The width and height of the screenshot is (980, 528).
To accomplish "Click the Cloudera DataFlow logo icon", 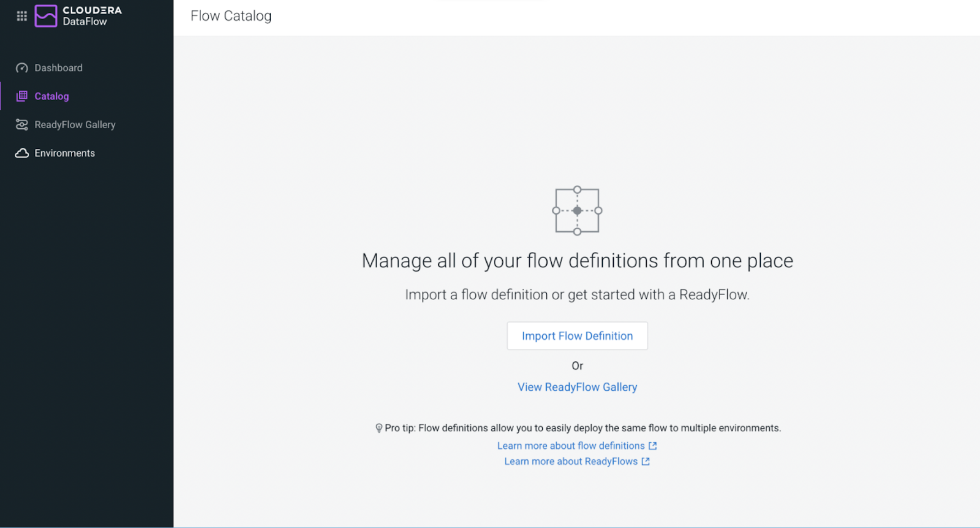I will [x=46, y=16].
